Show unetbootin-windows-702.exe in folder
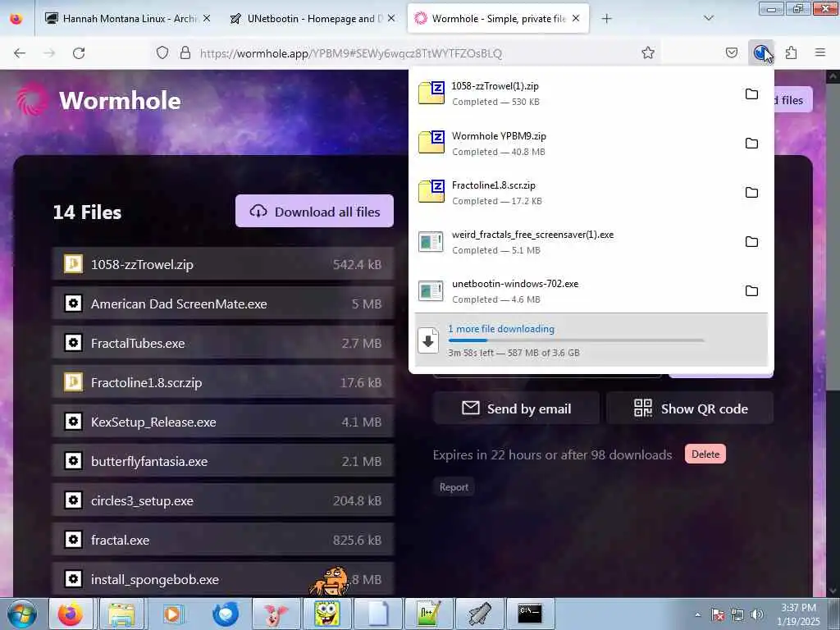Viewport: 840px width, 630px height. [x=751, y=291]
